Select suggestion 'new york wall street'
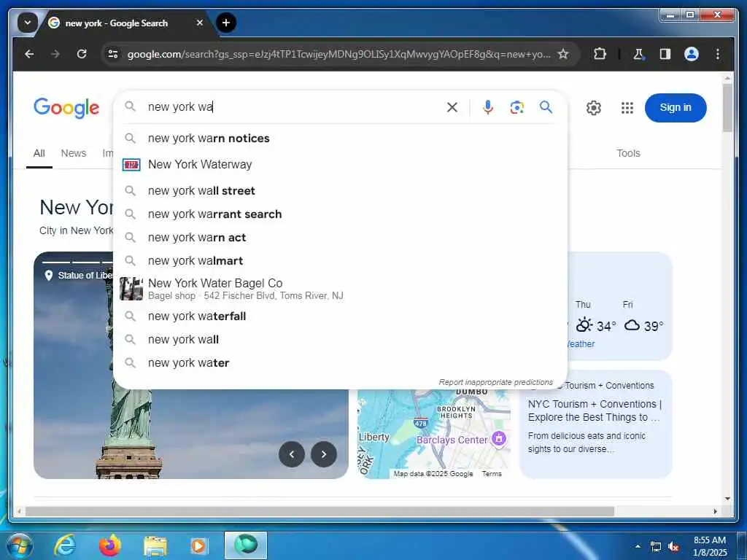 (340, 190)
